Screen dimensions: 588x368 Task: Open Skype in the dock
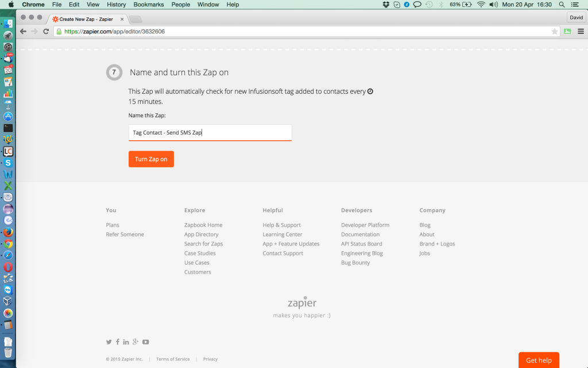click(8, 163)
